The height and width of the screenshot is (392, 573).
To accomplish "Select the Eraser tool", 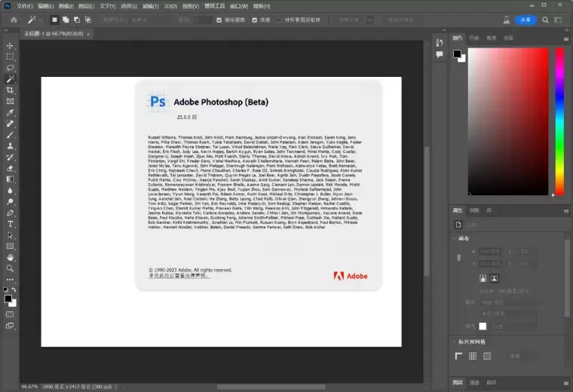I will point(10,168).
